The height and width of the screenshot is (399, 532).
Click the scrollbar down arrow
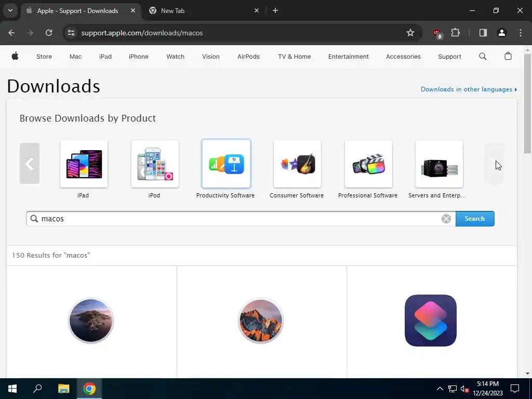tap(527, 374)
